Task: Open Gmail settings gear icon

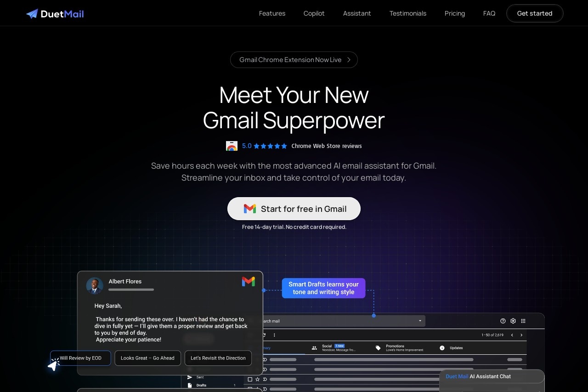Action: pyautogui.click(x=513, y=321)
